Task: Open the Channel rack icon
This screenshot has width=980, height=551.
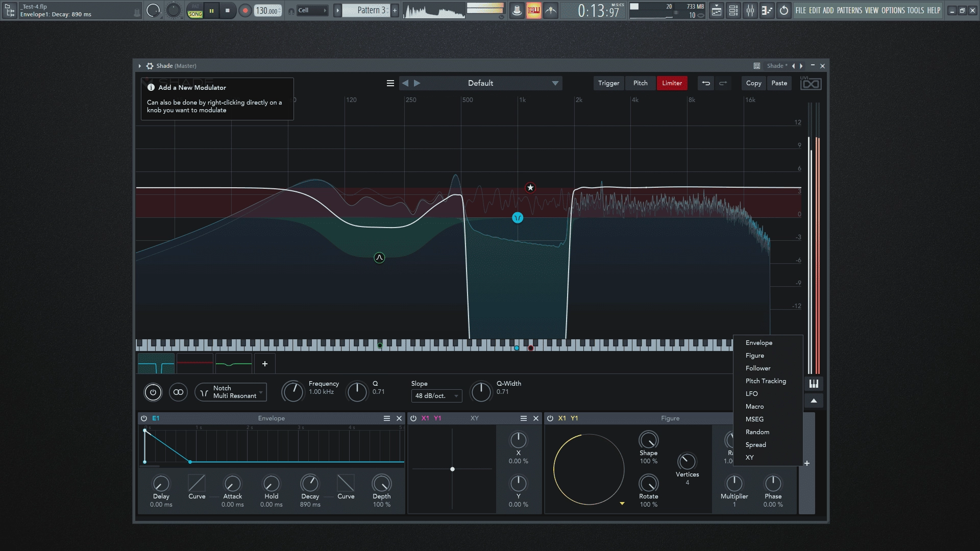Action: [733, 10]
